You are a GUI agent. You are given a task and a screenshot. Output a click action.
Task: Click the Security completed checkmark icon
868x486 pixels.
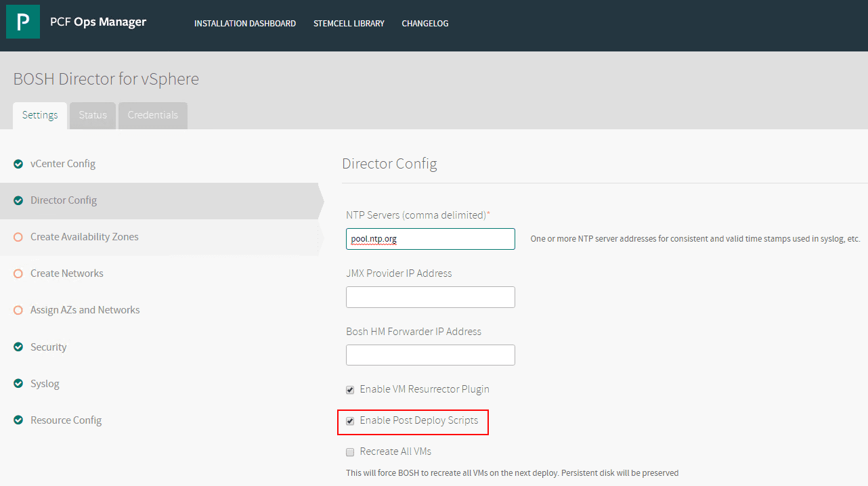pyautogui.click(x=18, y=347)
